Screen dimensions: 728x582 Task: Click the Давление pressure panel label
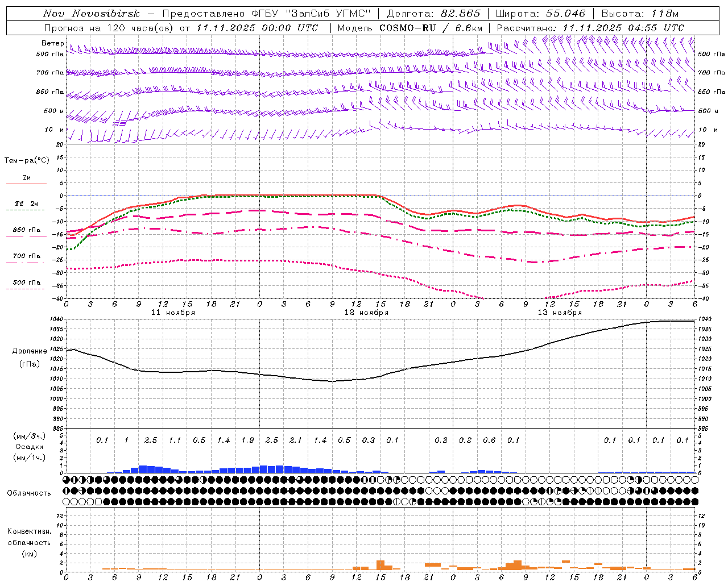click(x=30, y=351)
